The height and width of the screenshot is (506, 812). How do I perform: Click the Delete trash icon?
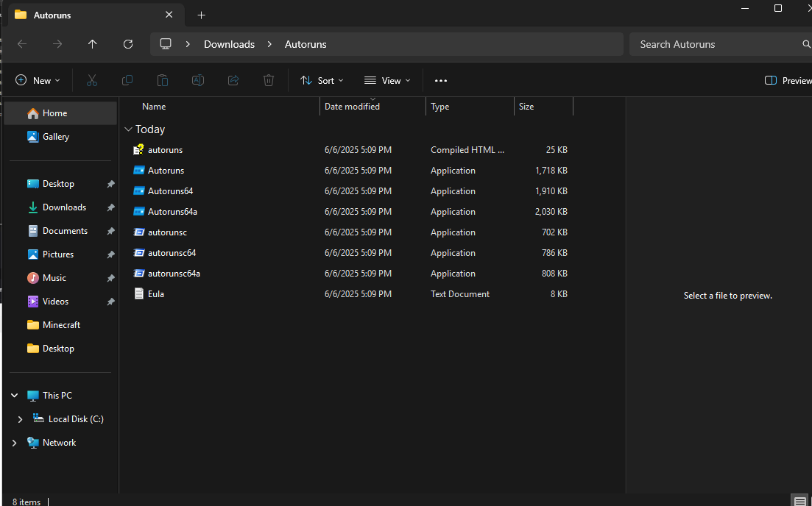coord(268,80)
